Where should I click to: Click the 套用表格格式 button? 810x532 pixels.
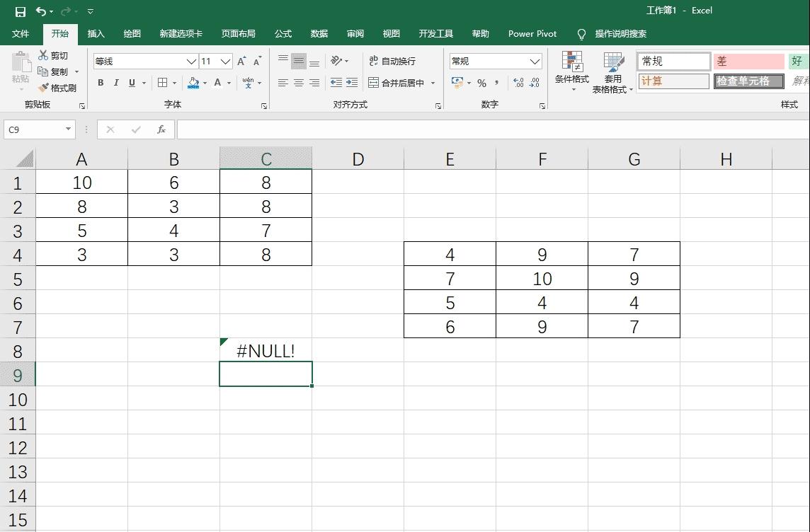tap(613, 71)
